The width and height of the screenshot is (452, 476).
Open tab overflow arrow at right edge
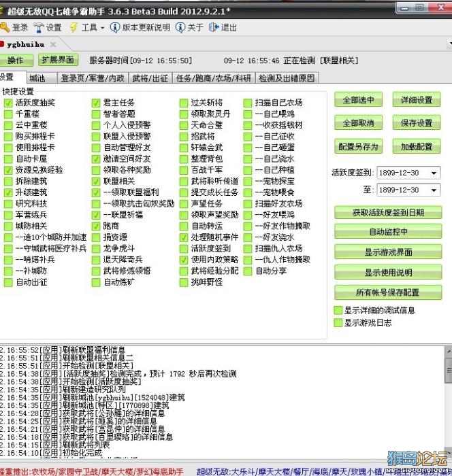pos(450,44)
